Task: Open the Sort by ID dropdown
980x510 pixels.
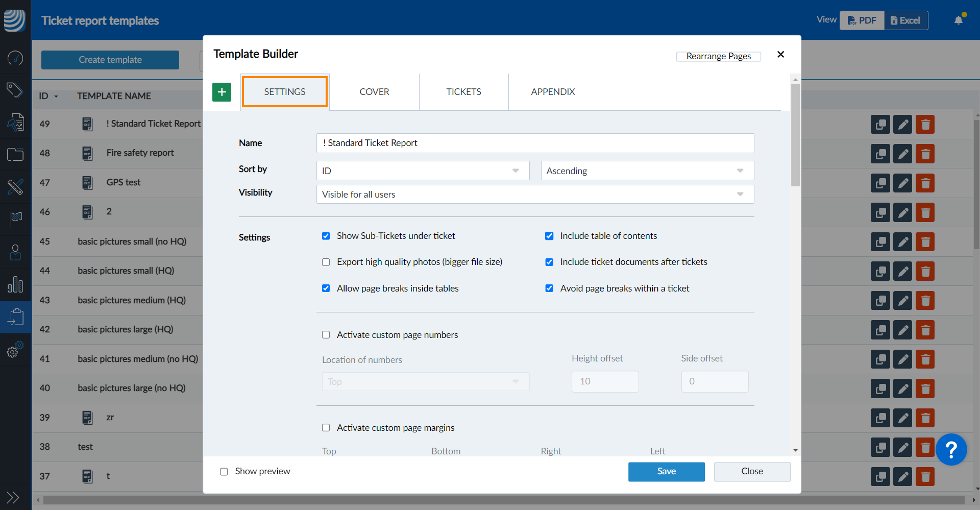Action: (422, 171)
